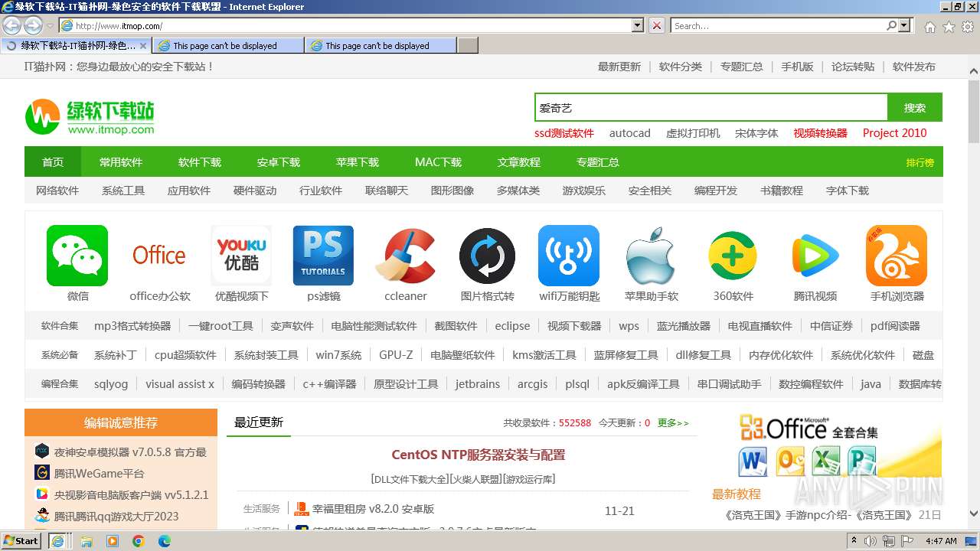The width and height of the screenshot is (980, 551).
Task: Open the IE favorites star icon
Action: [949, 27]
